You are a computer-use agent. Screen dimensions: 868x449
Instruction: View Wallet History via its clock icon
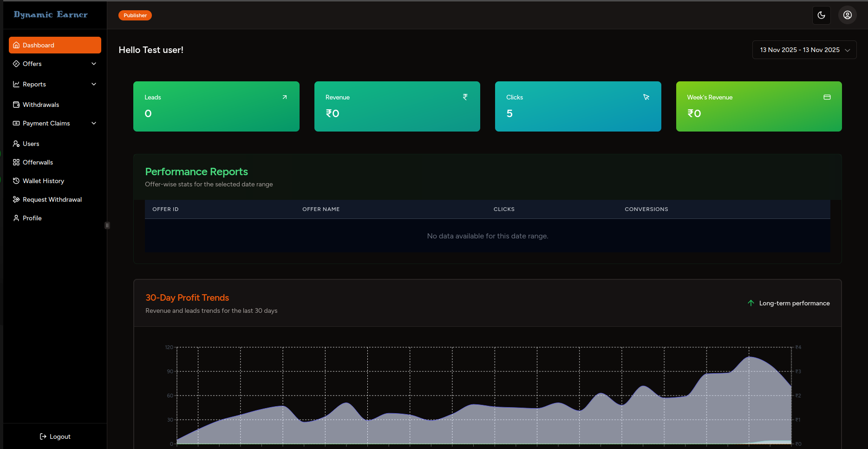[x=16, y=180]
